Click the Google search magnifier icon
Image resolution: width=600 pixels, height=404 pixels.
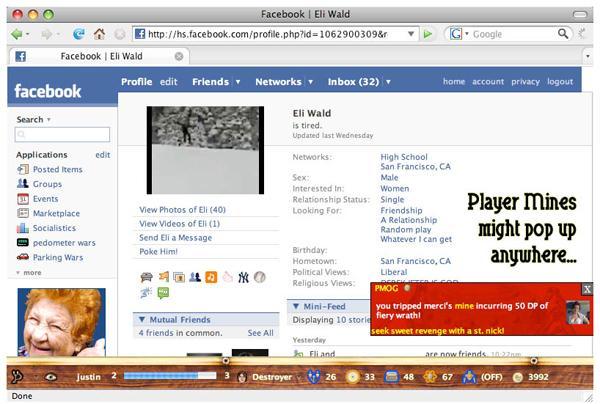click(x=563, y=34)
